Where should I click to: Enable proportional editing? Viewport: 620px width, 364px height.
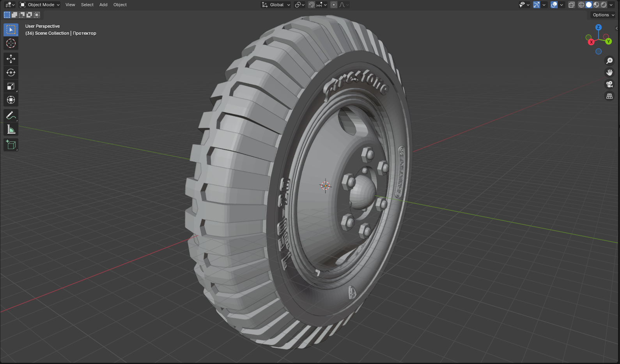[334, 5]
